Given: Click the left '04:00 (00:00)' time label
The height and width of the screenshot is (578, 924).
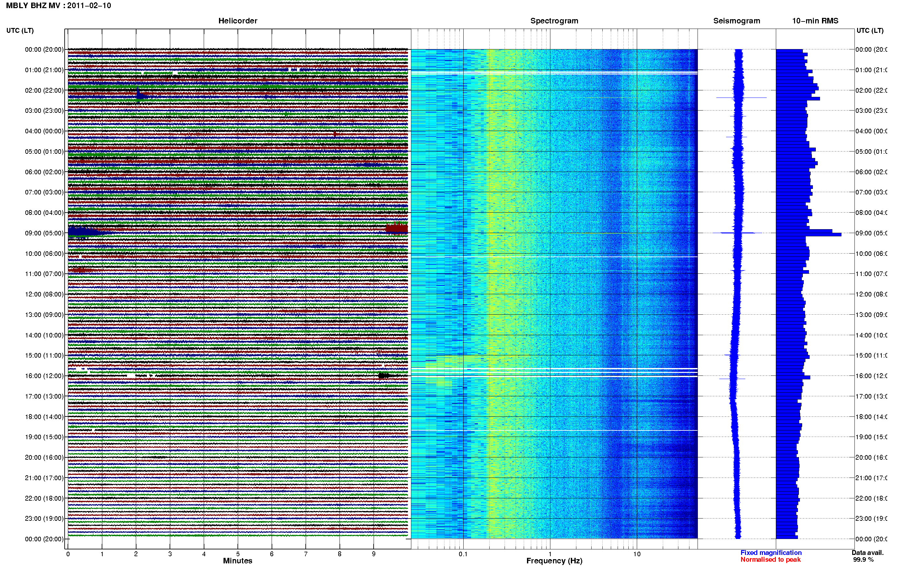Looking at the screenshot, I should (x=44, y=131).
